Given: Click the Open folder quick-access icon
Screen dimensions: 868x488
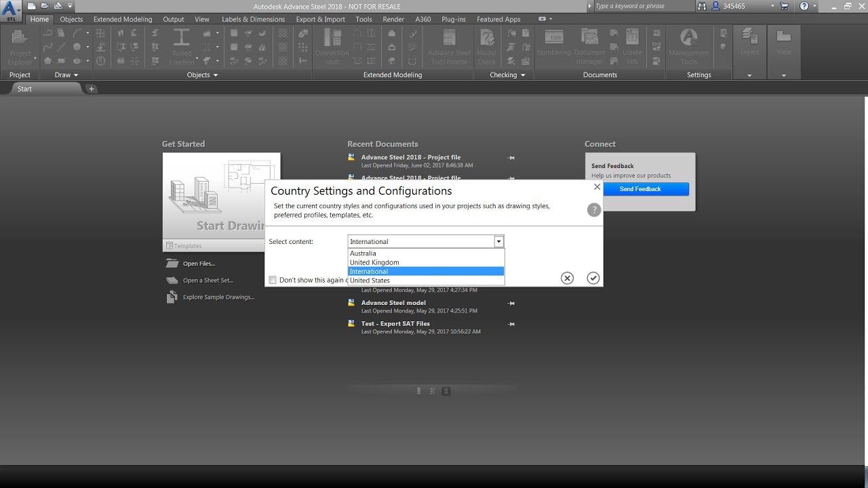Looking at the screenshot, I should 45,6.
